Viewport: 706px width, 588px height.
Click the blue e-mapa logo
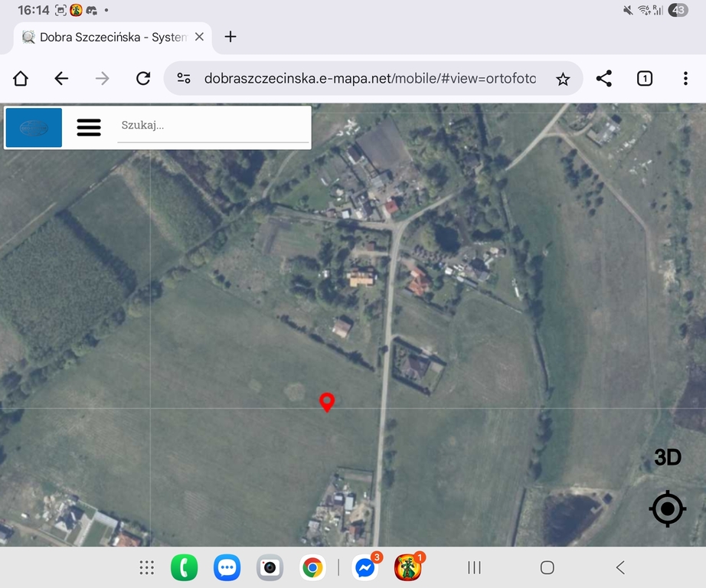pos(34,127)
